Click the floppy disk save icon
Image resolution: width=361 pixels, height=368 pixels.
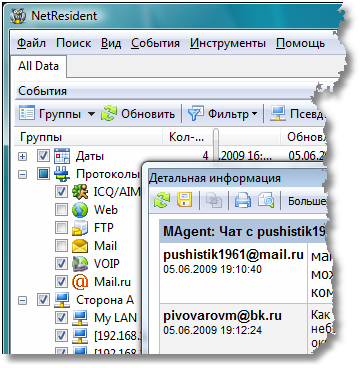click(x=185, y=201)
